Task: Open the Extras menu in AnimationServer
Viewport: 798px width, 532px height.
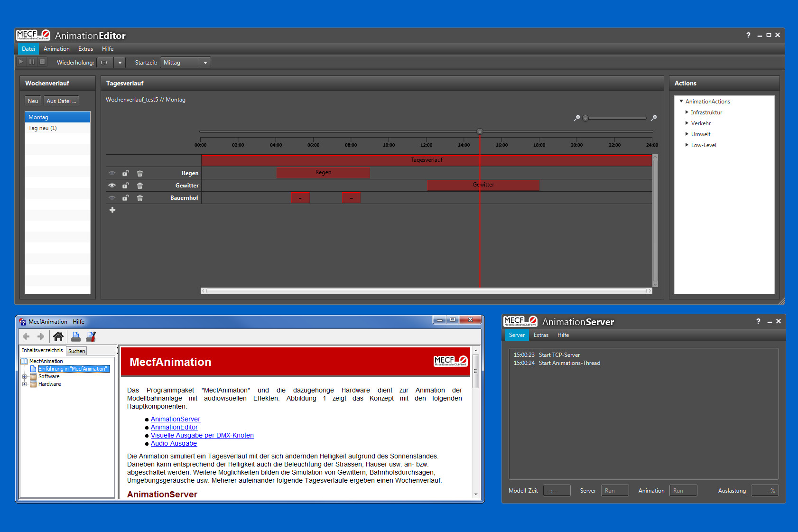Action: pyautogui.click(x=541, y=335)
